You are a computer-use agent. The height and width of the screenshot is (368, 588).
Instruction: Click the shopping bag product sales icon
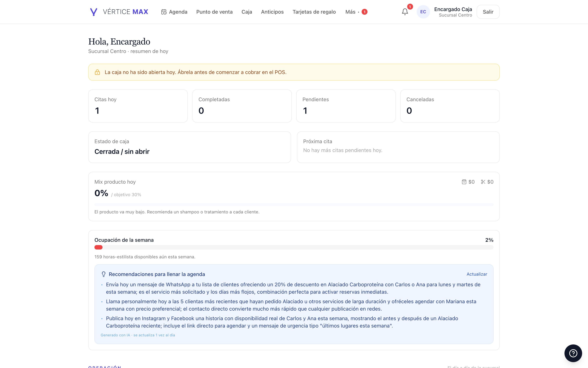click(x=464, y=182)
